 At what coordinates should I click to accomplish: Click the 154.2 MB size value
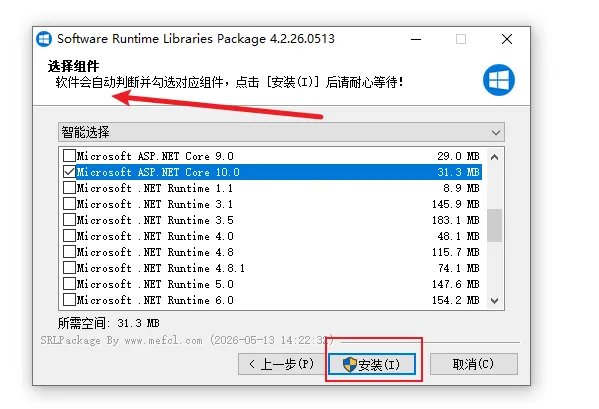455,301
